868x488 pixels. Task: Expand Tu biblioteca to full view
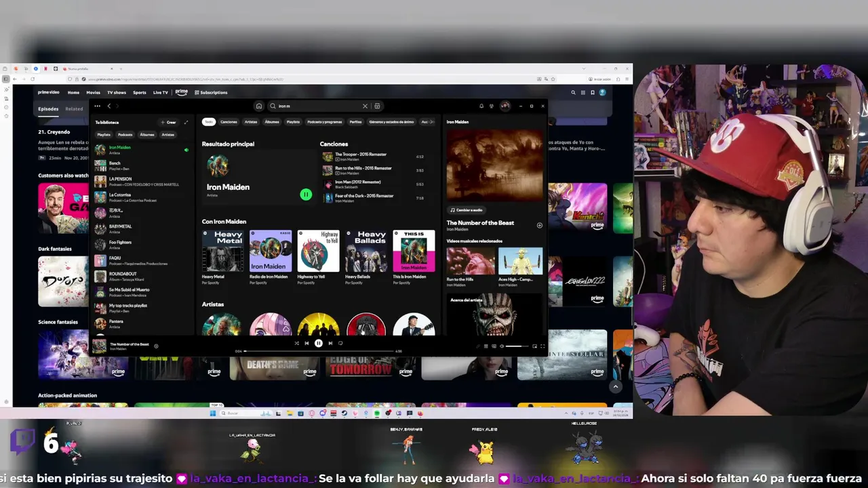(x=186, y=122)
